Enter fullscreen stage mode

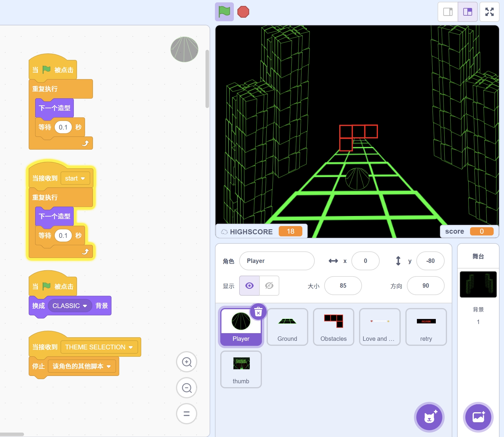[x=489, y=12]
